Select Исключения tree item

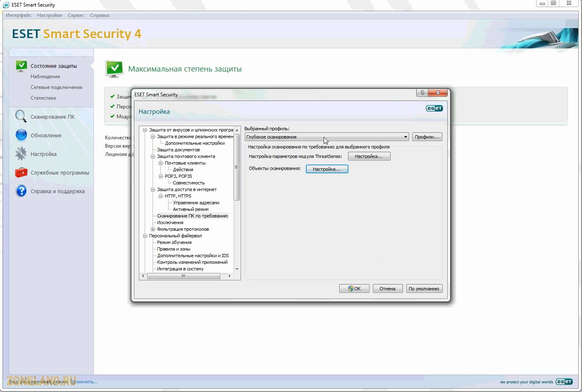tap(170, 222)
